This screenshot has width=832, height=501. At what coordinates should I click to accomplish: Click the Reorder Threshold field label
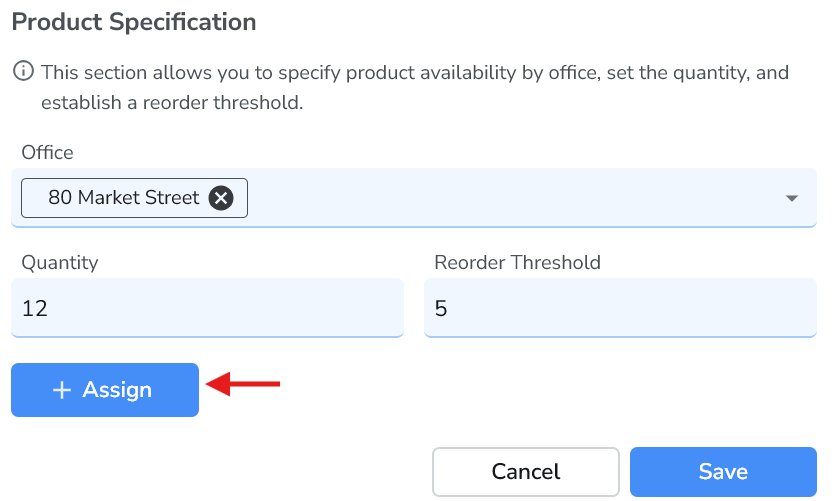[517, 263]
